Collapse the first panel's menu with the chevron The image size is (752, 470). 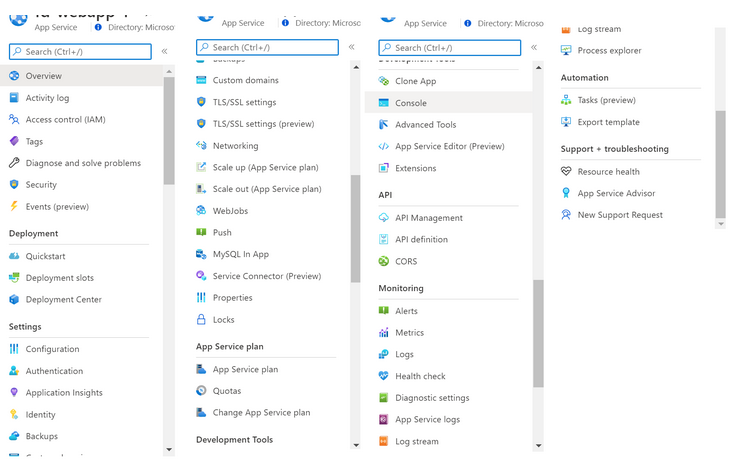pyautogui.click(x=164, y=51)
